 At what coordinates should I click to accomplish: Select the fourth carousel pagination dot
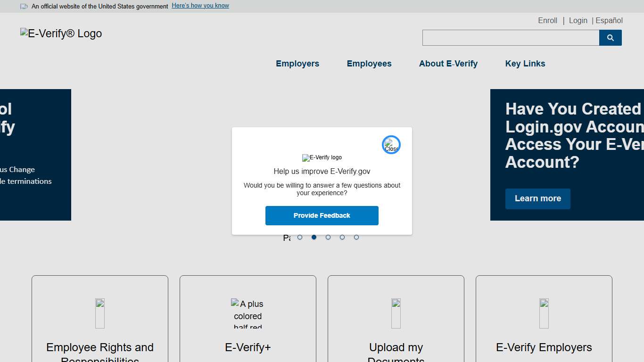(342, 237)
